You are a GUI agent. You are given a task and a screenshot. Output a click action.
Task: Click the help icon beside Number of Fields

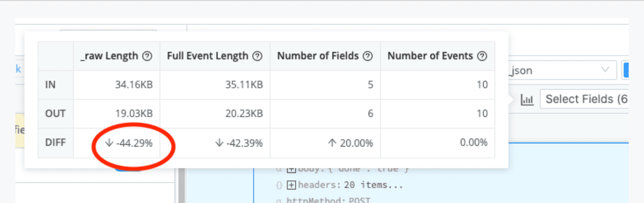(368, 56)
